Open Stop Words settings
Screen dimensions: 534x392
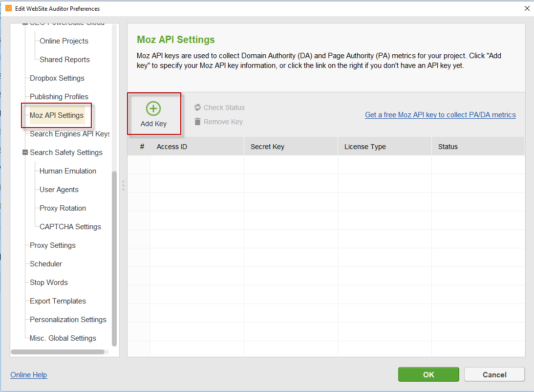point(49,283)
